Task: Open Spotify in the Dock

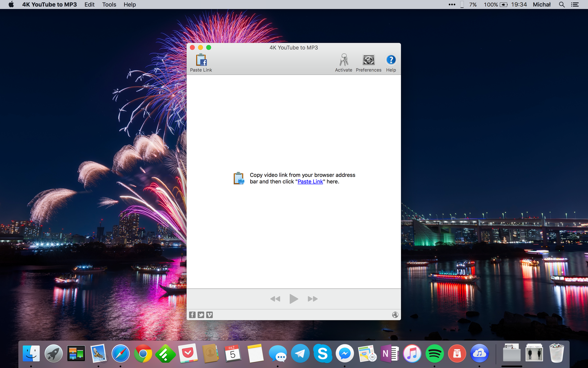Action: 435,354
